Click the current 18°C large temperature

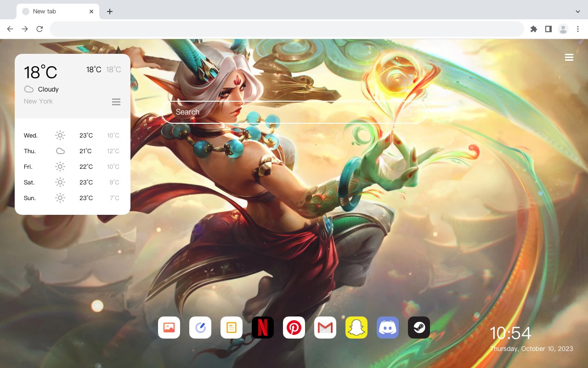coord(40,72)
